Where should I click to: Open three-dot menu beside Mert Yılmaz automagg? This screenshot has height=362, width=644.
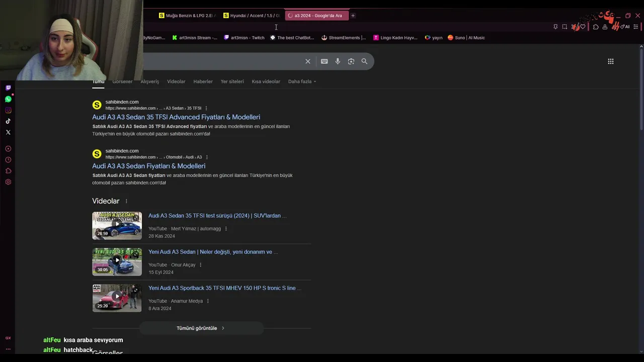coord(226,229)
